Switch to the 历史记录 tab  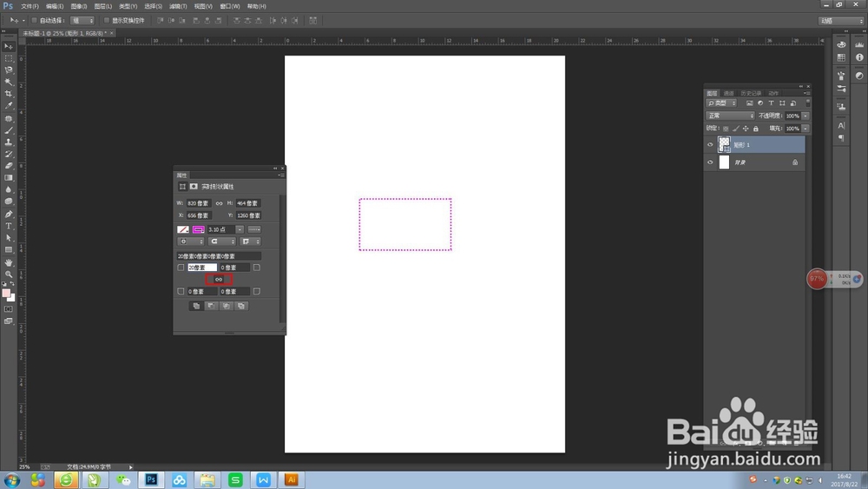[751, 93]
